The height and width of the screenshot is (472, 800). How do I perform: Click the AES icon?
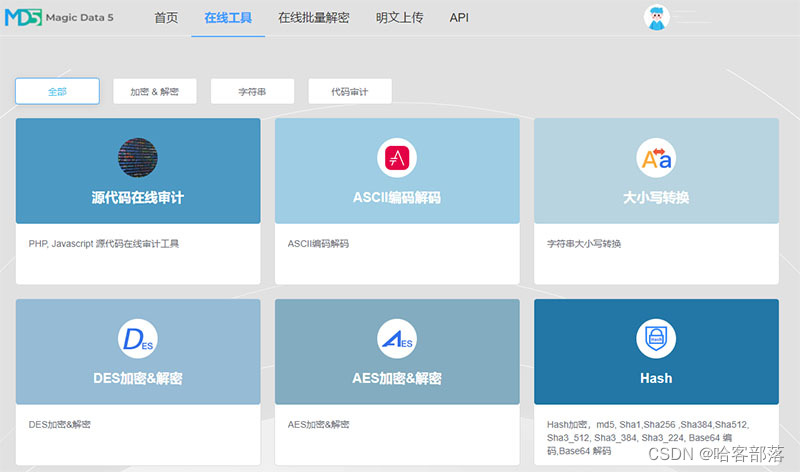click(397, 338)
